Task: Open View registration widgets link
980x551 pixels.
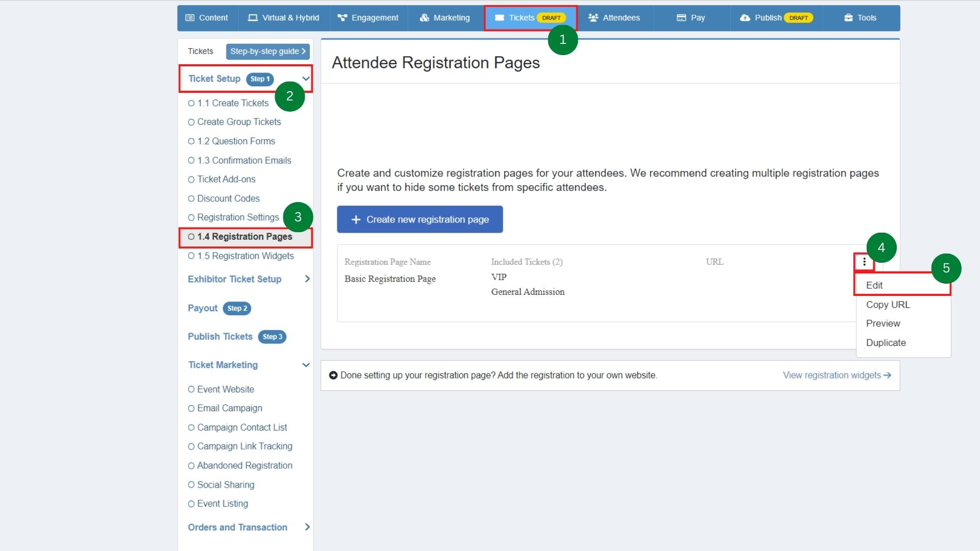Action: pos(832,375)
